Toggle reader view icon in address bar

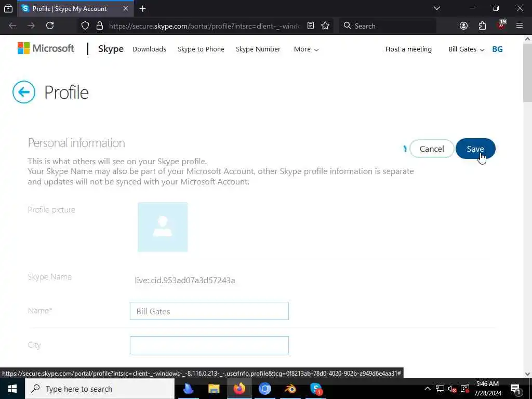point(311,26)
